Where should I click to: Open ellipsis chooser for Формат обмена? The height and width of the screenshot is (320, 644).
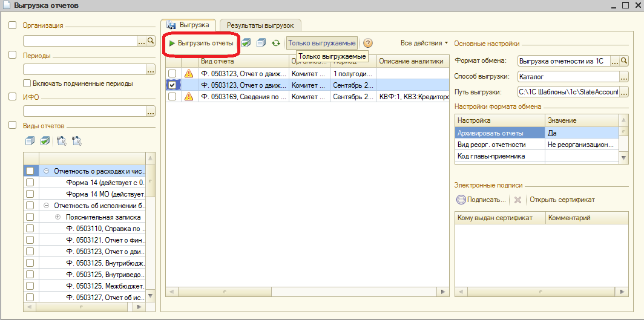click(615, 61)
